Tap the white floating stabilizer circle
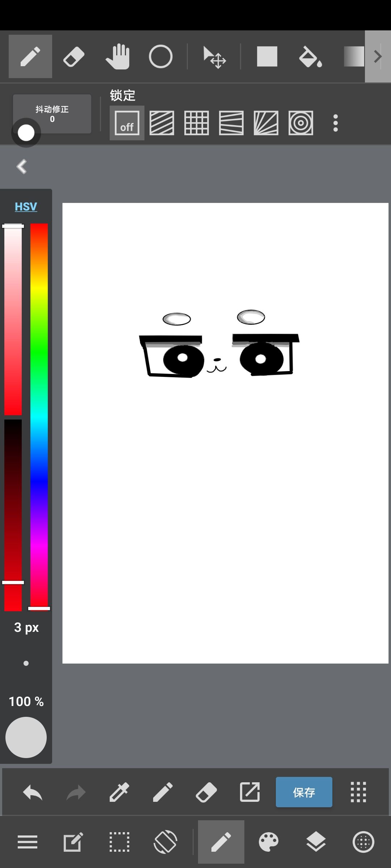Screen dimensions: 391x868 tap(26, 133)
